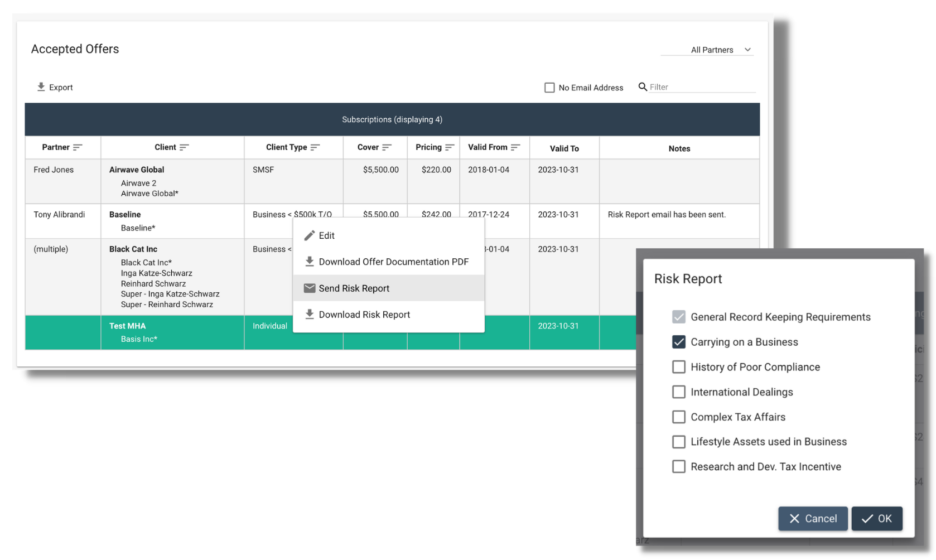Click the Client Type column sort icon

coord(314,147)
